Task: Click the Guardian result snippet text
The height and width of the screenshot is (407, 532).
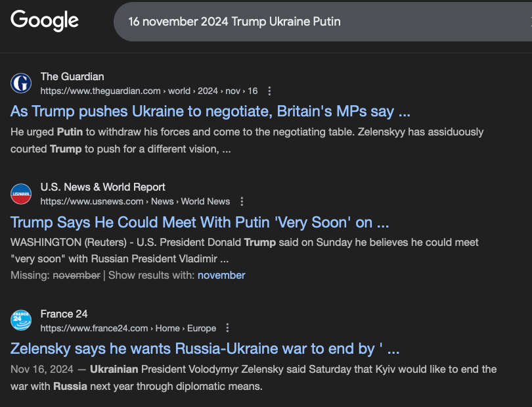Action: [247, 140]
